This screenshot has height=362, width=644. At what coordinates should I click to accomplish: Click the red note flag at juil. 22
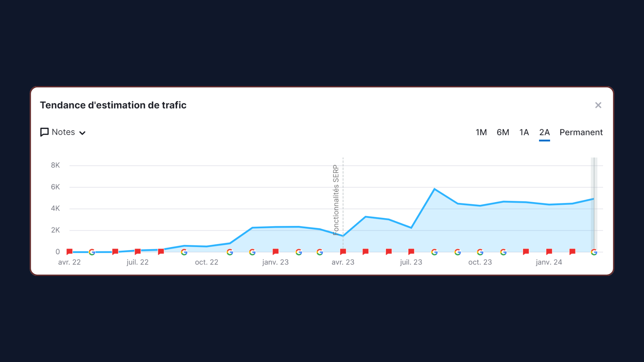138,252
